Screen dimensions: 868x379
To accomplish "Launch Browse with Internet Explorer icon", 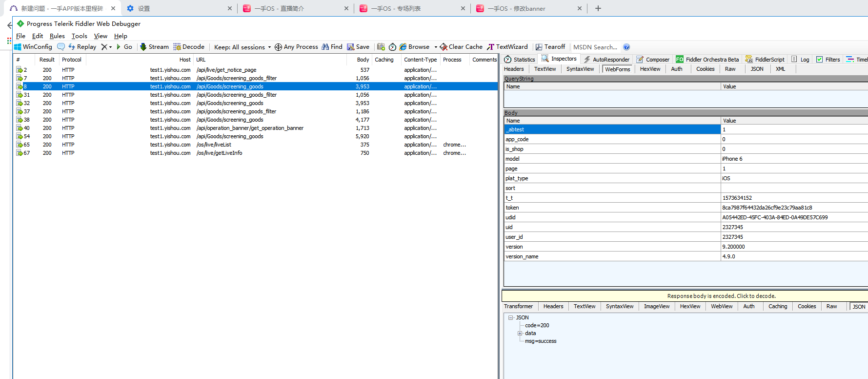I will (x=414, y=47).
